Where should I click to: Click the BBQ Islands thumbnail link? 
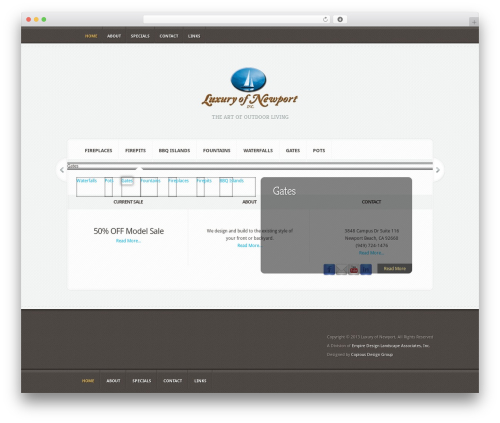232,180
